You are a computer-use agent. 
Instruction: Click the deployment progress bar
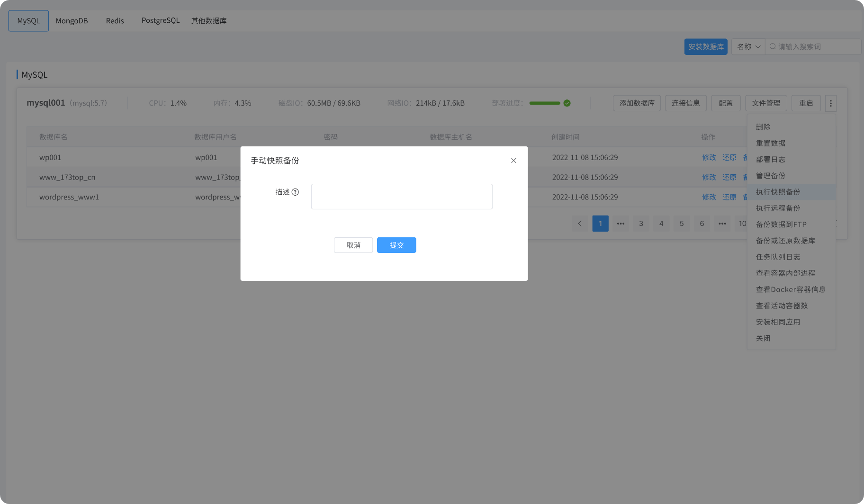tap(545, 103)
